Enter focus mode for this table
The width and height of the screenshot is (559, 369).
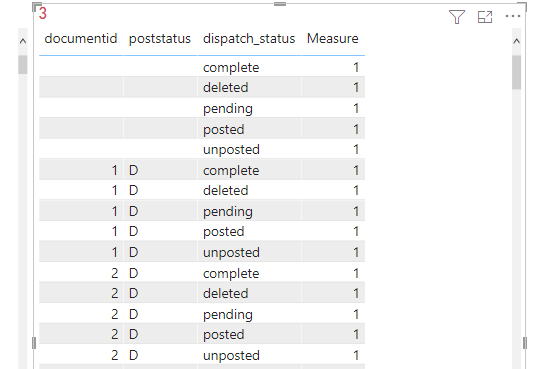[x=485, y=17]
